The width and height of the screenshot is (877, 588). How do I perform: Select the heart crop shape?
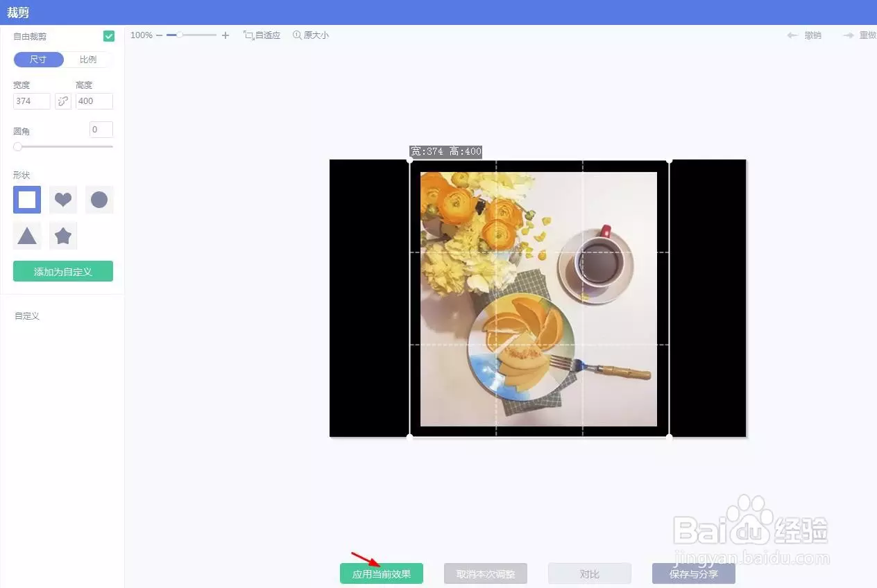tap(63, 200)
